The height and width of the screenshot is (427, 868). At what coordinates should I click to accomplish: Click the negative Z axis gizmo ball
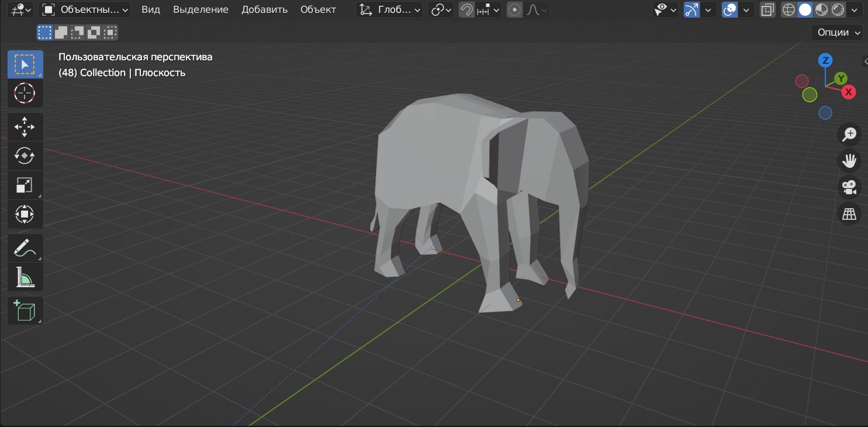tap(825, 113)
